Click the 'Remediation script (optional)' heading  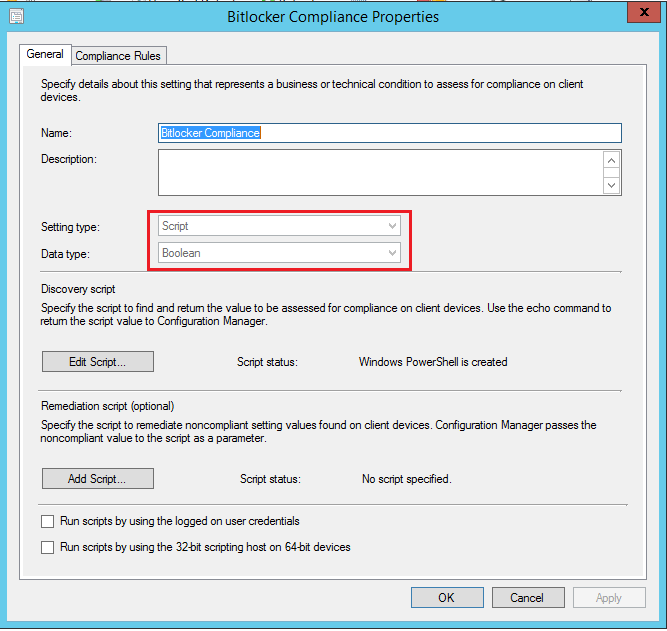pos(108,406)
